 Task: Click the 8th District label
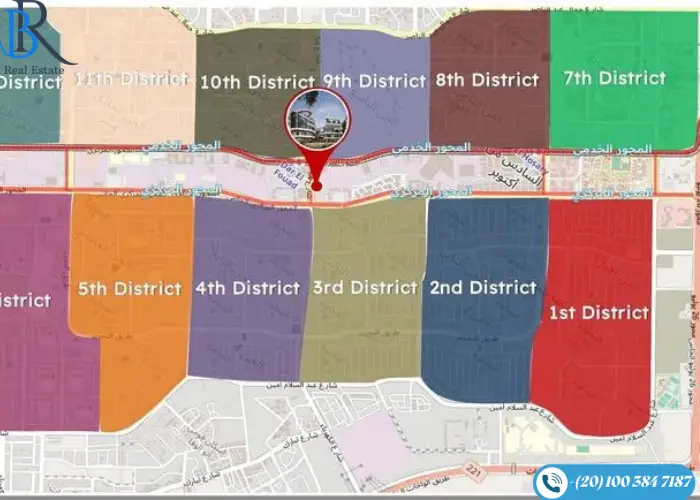491,79
